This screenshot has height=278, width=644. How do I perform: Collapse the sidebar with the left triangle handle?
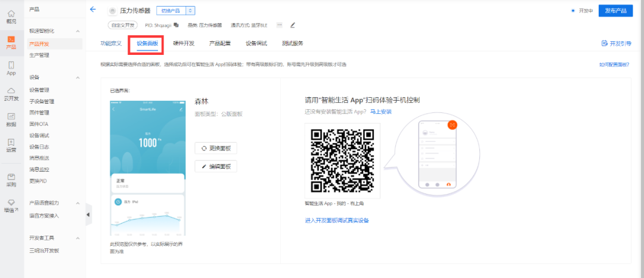88,214
